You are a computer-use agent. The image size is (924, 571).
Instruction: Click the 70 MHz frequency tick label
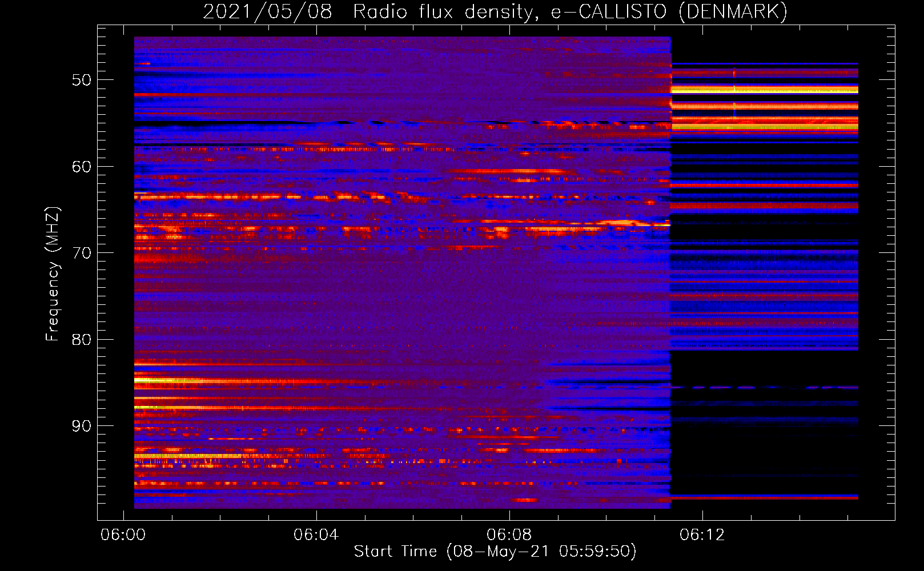pos(82,252)
